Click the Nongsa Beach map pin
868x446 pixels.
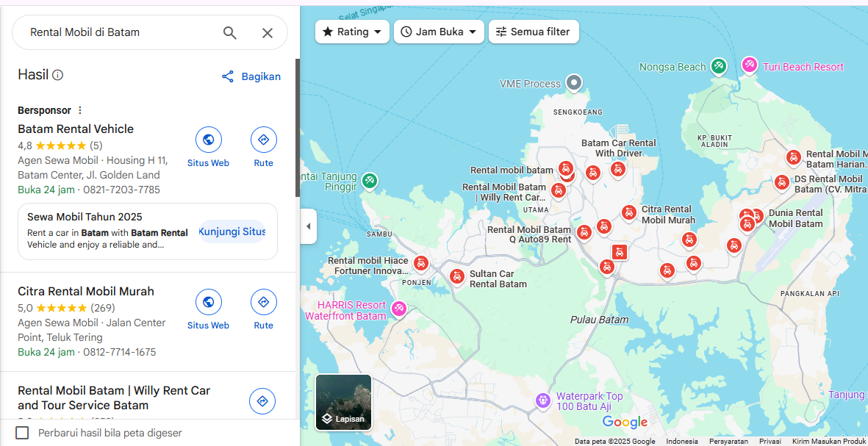(719, 66)
